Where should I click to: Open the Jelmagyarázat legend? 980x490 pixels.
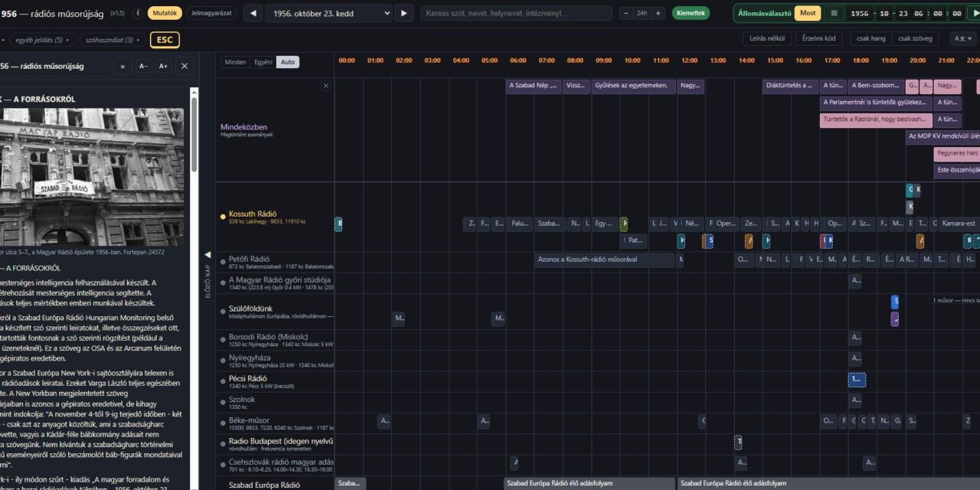[212, 13]
